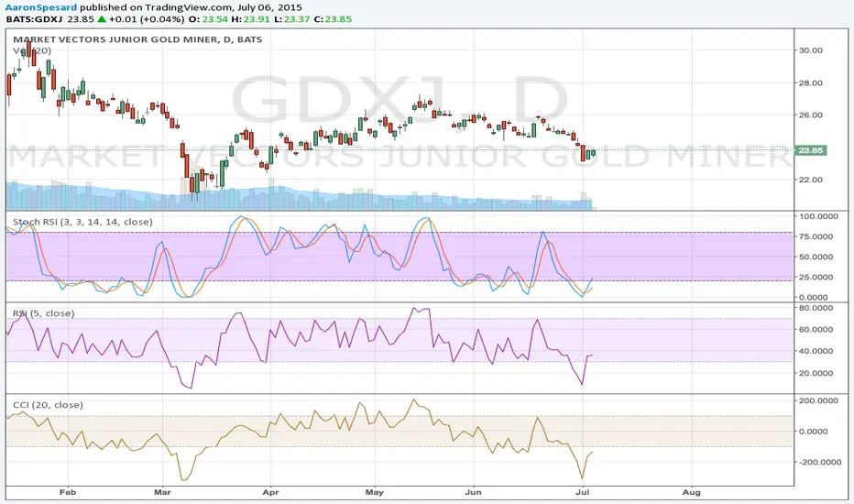This screenshot has width=854, height=504.
Task: Click the CCI (20, close) indicator label
Action: [x=48, y=405]
